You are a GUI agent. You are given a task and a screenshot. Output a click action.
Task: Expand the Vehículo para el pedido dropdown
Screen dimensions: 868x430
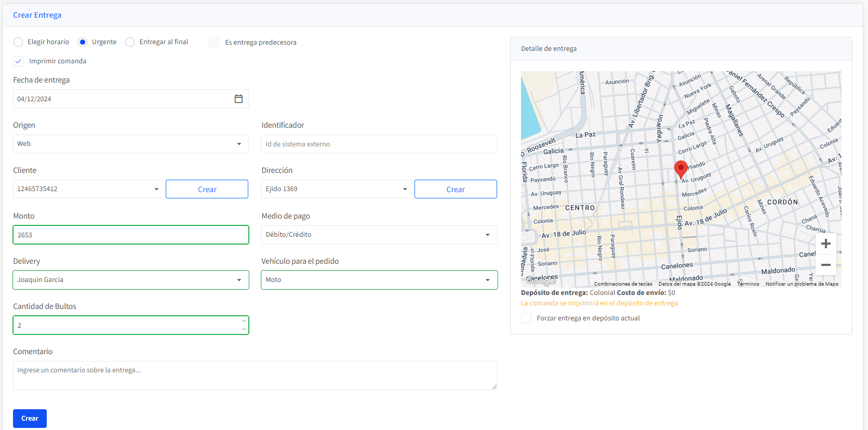pos(379,280)
